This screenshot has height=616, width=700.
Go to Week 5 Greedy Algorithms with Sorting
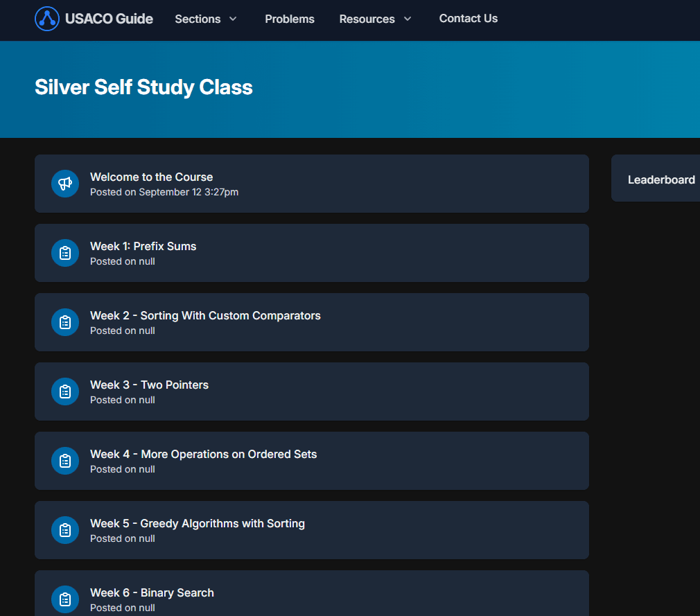coord(198,523)
